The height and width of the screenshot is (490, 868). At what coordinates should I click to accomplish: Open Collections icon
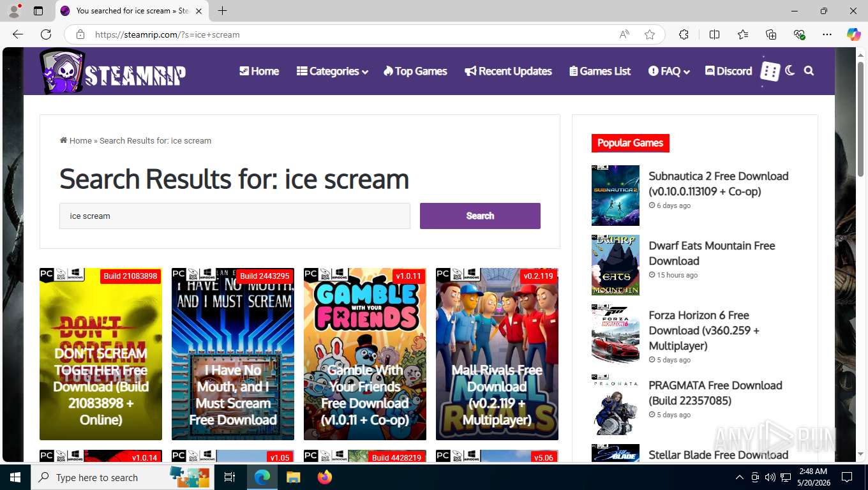[x=771, y=34]
